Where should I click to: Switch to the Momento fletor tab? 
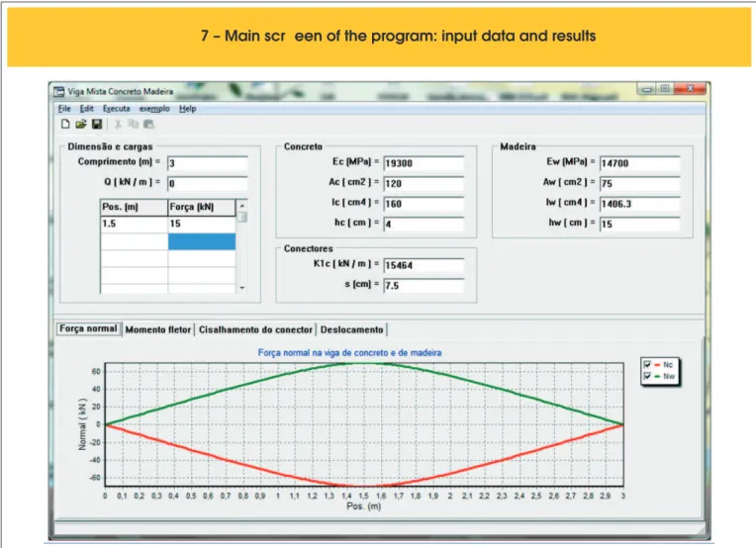(x=158, y=329)
